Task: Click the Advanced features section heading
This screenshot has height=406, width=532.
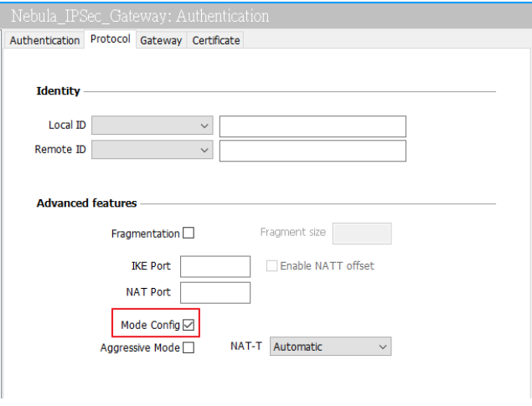Action: pyautogui.click(x=86, y=203)
